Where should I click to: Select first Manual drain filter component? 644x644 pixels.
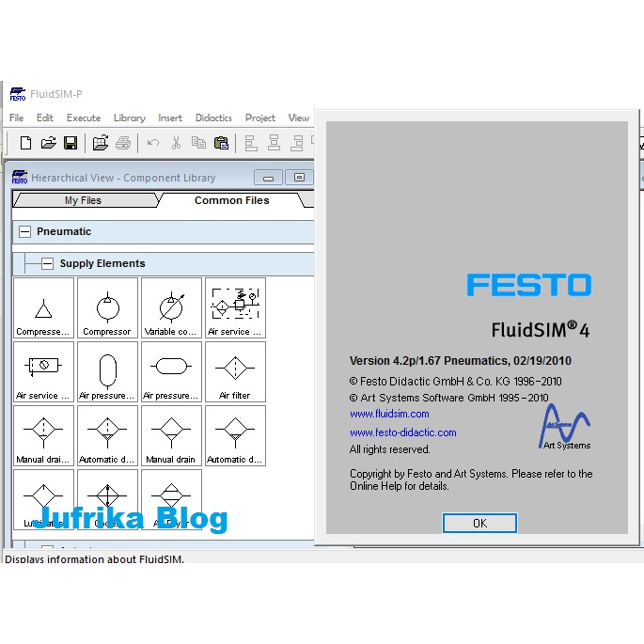(43, 436)
